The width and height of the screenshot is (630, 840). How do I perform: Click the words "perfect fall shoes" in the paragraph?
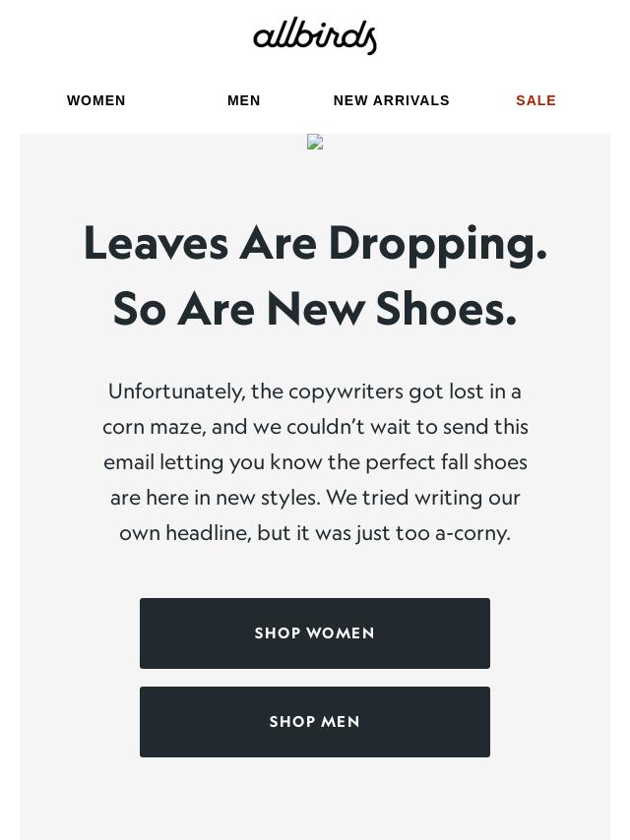click(446, 462)
